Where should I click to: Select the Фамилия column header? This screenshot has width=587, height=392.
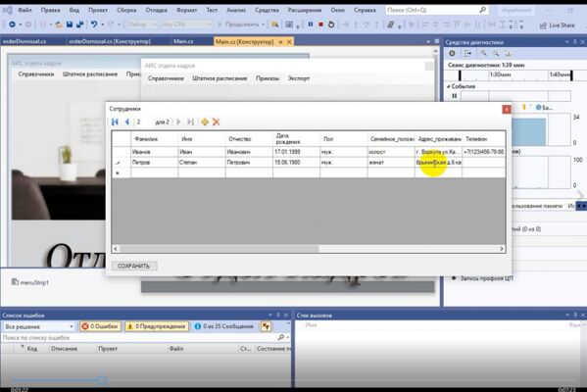click(154, 139)
